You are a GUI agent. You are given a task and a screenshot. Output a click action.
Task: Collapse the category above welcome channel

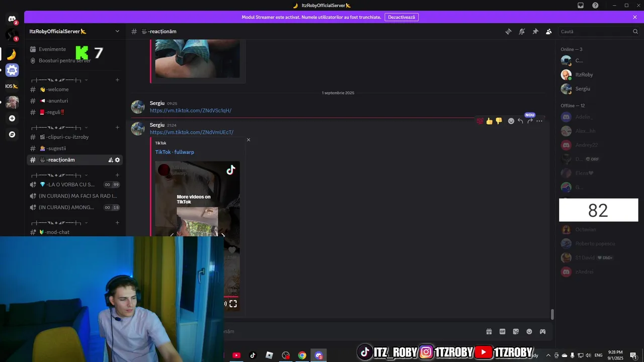coord(59,80)
